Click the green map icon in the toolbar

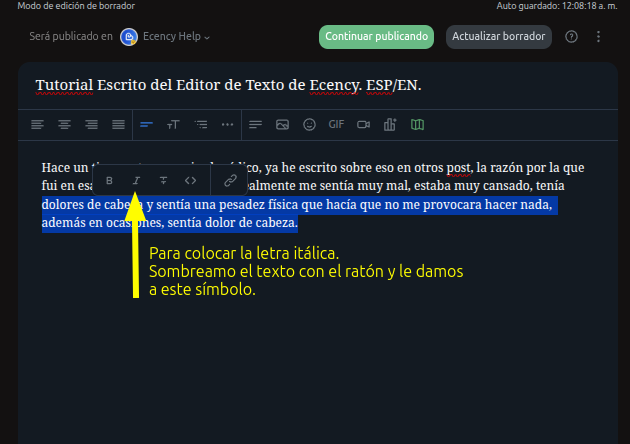pos(417,125)
